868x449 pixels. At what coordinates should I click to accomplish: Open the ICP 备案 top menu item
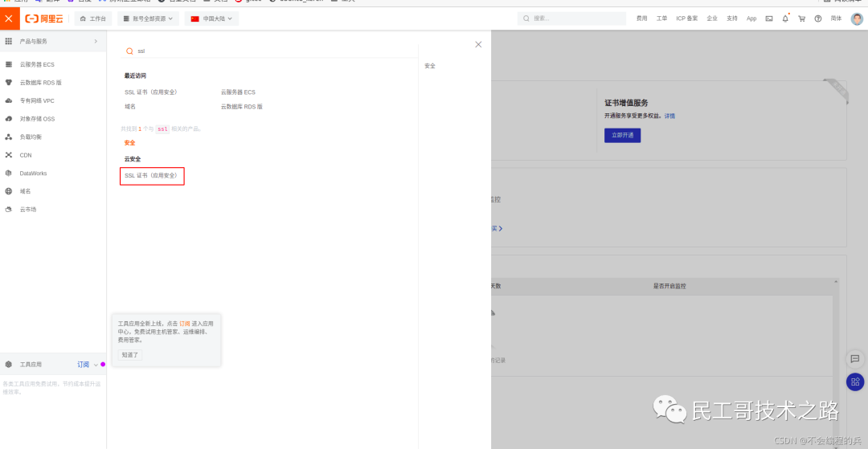686,18
